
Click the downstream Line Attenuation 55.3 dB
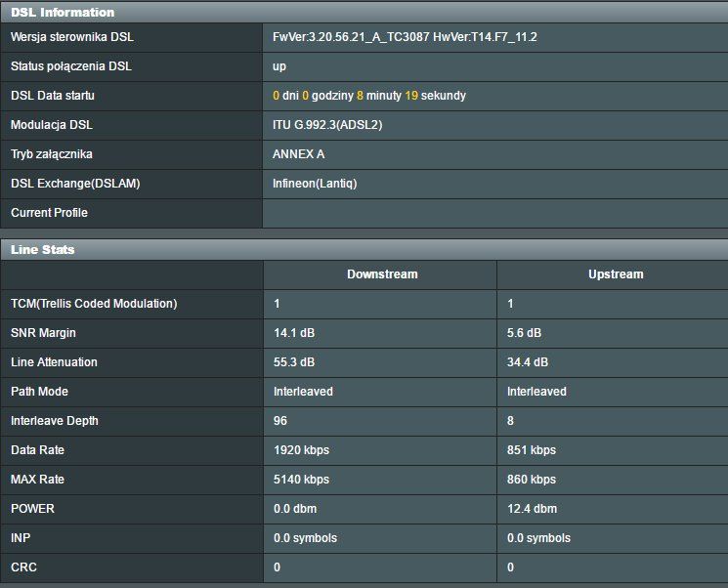(294, 362)
